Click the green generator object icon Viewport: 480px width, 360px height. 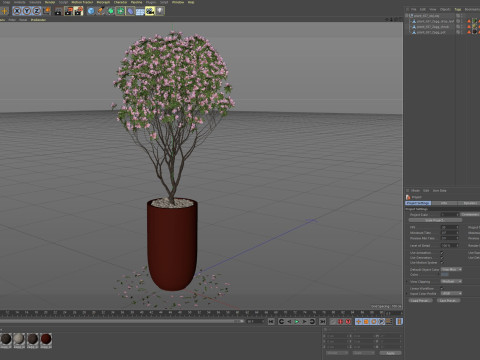(x=111, y=11)
